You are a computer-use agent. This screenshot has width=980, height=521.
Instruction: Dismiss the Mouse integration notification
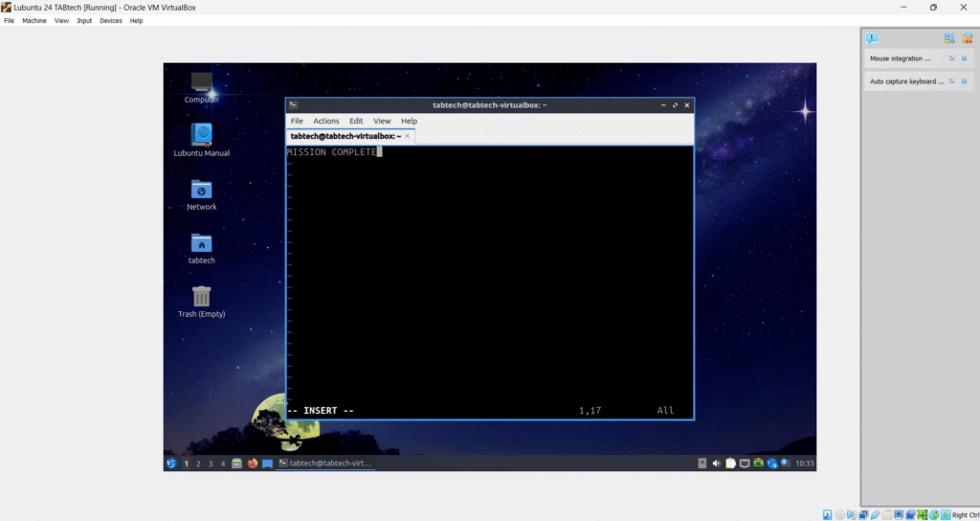click(965, 58)
